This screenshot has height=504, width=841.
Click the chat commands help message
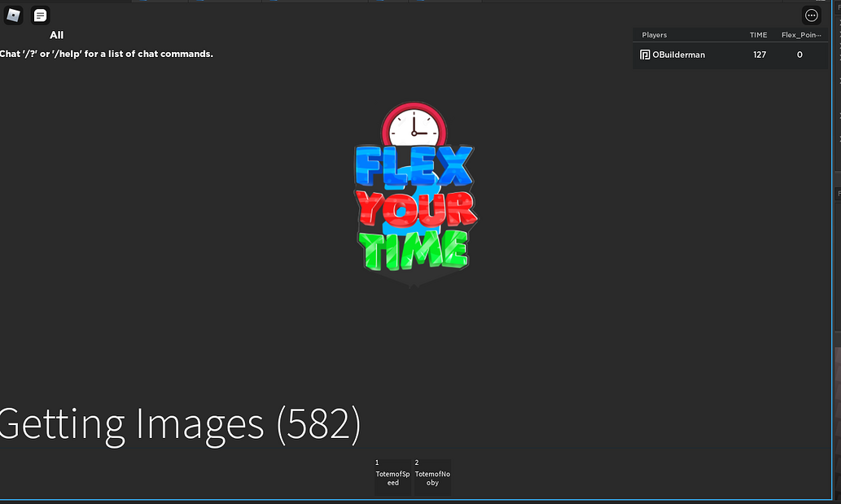[x=107, y=54]
